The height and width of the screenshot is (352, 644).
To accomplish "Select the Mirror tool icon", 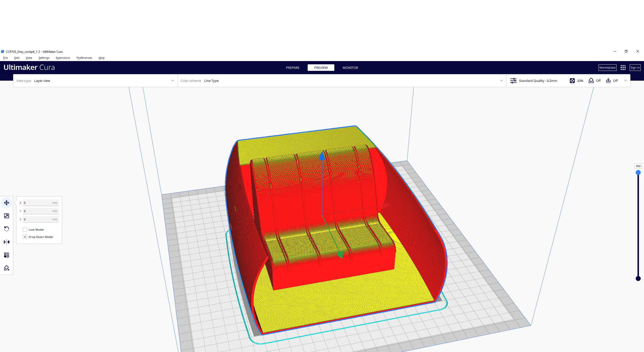I will (x=7, y=242).
